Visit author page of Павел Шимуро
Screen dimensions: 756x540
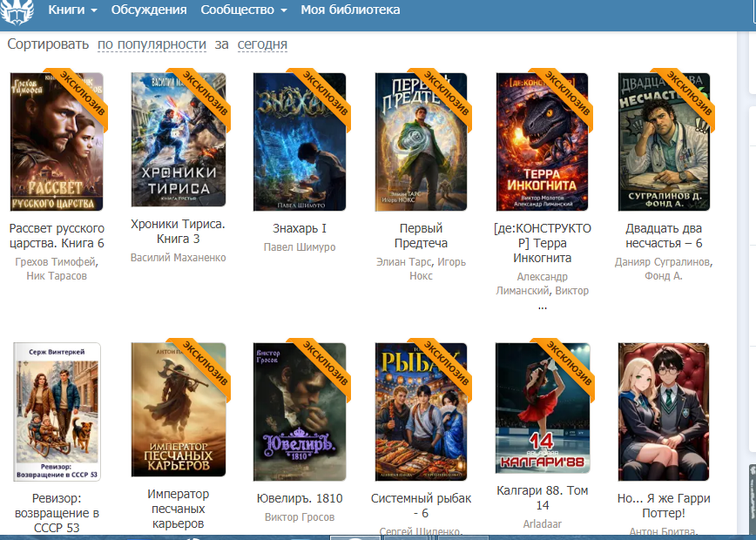point(300,247)
